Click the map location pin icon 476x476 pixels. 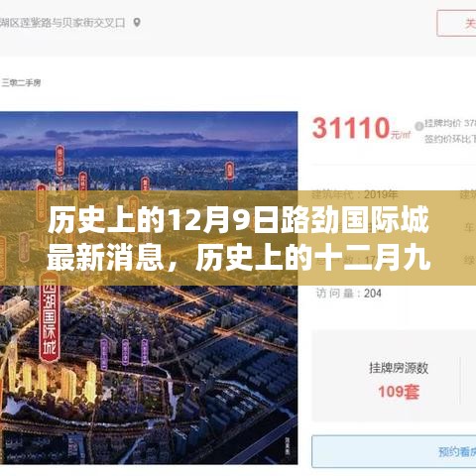pyautogui.click(x=137, y=23)
